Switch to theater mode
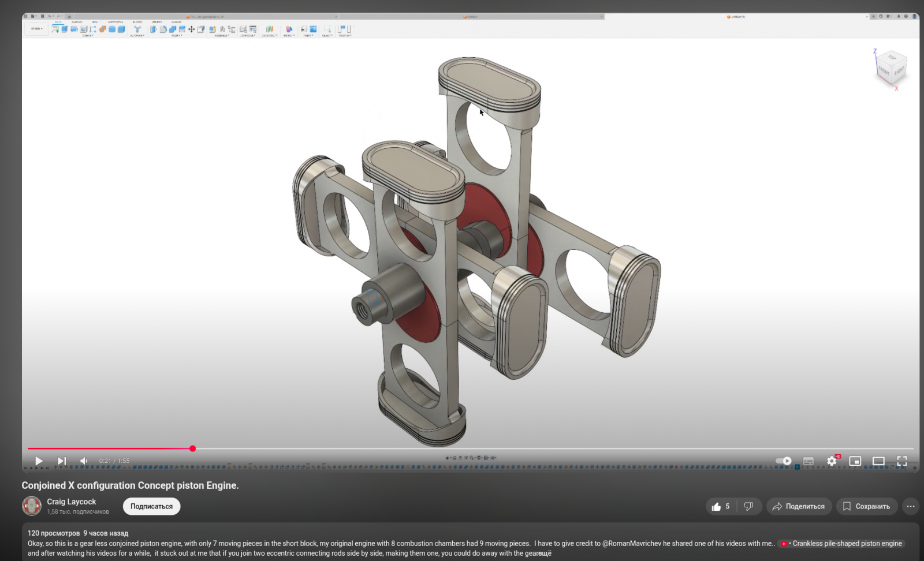The image size is (924, 561). pos(878,461)
